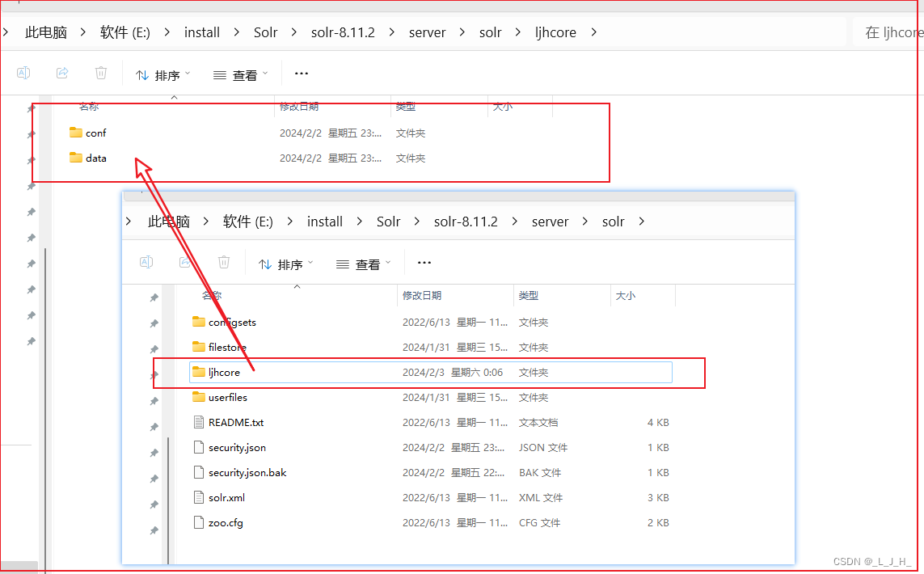Expand chevron after solr in front window
The height and width of the screenshot is (574, 924).
pos(642,222)
